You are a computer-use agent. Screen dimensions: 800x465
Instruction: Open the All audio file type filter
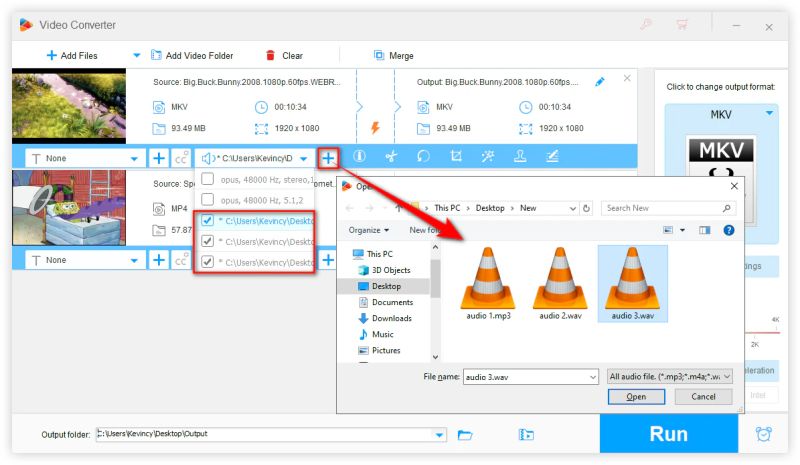[x=670, y=377]
